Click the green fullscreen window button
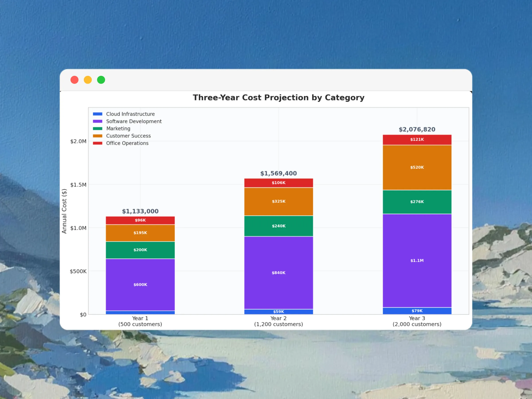This screenshot has width=532, height=399. coord(101,80)
